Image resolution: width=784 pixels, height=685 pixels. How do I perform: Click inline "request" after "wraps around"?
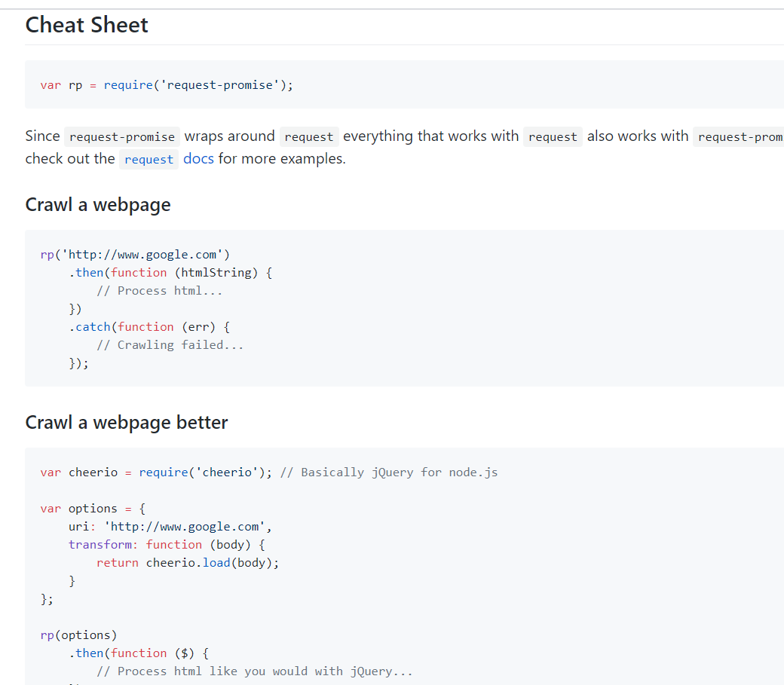[309, 137]
